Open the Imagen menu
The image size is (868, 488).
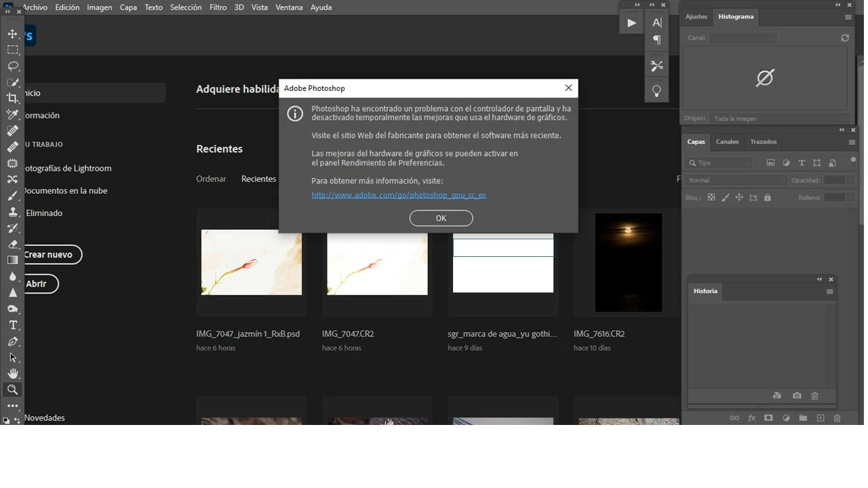click(x=99, y=7)
